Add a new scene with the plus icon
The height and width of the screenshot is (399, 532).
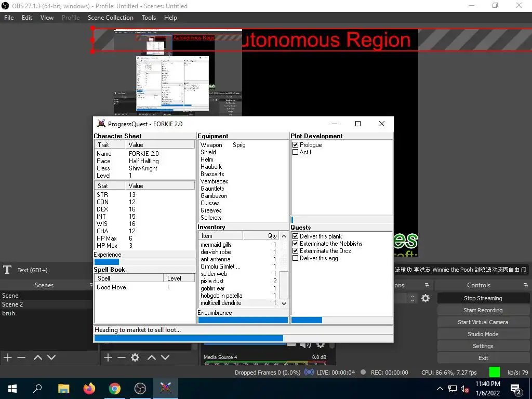point(8,357)
